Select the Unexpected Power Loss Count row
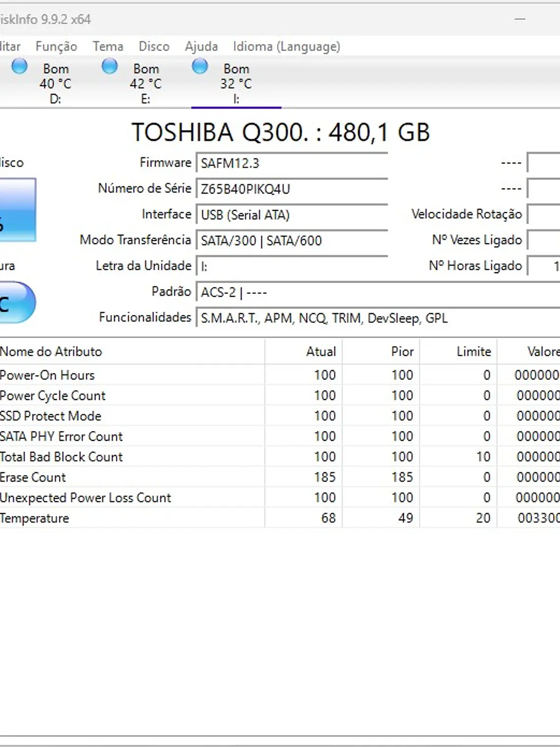Screen dimensions: 560x747 [x=280, y=498]
